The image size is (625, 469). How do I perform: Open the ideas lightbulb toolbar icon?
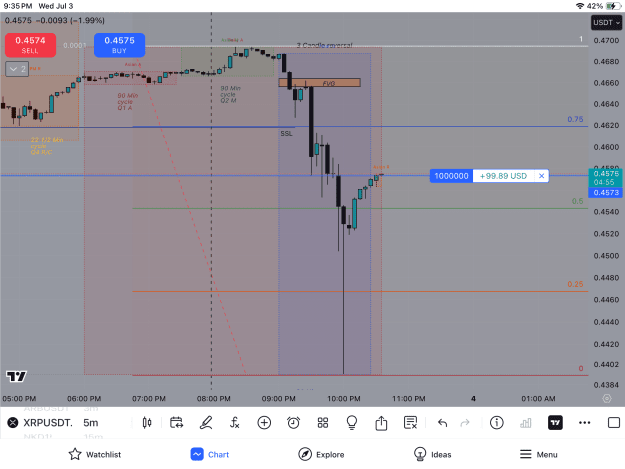pyautogui.click(x=352, y=422)
